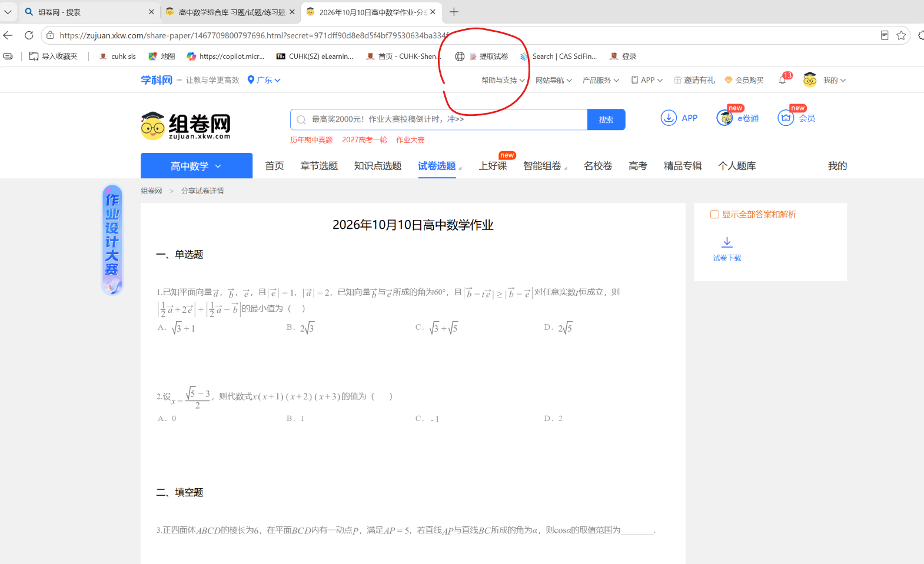This screenshot has width=924, height=564.
Task: Click the 组卷网 breadcrumb link
Action: pos(151,191)
